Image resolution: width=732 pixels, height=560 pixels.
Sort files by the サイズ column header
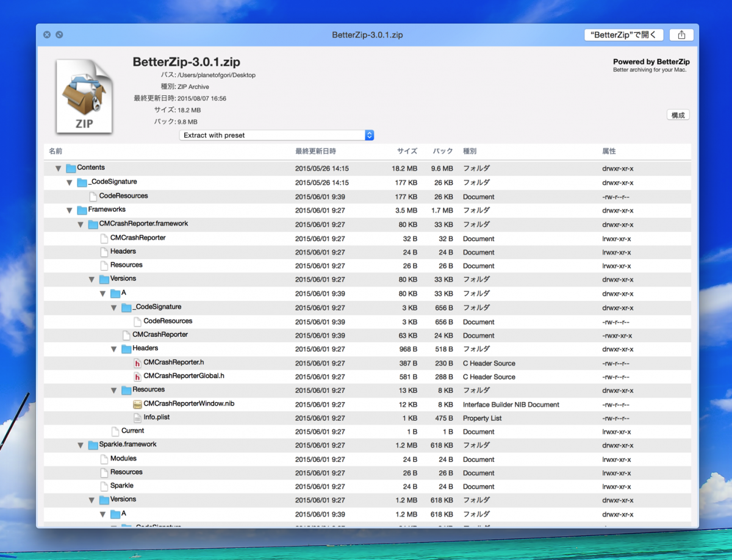coord(407,151)
